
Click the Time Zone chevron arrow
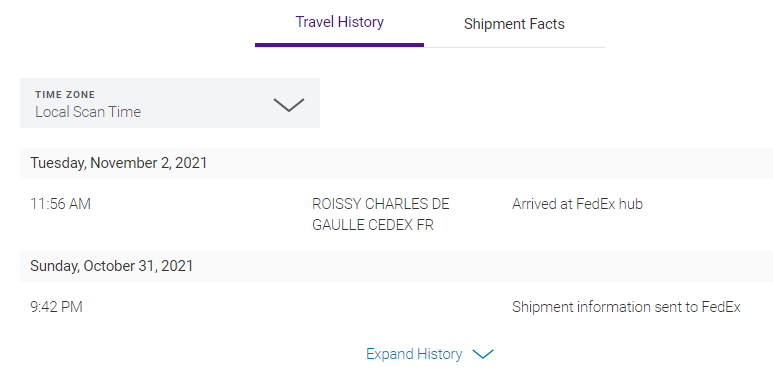point(289,104)
